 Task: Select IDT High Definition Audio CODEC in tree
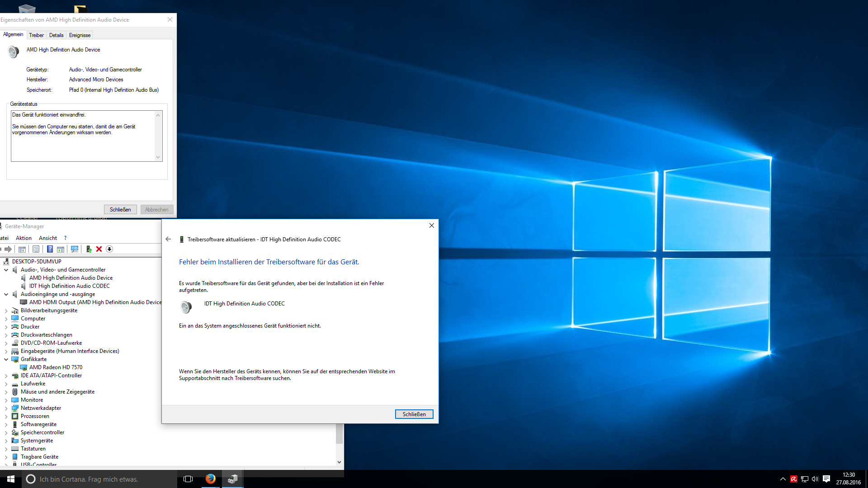click(70, 286)
